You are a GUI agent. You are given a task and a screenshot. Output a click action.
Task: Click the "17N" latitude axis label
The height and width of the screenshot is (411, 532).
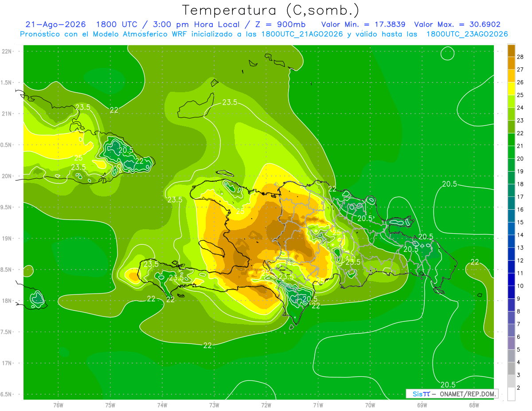[7, 364]
